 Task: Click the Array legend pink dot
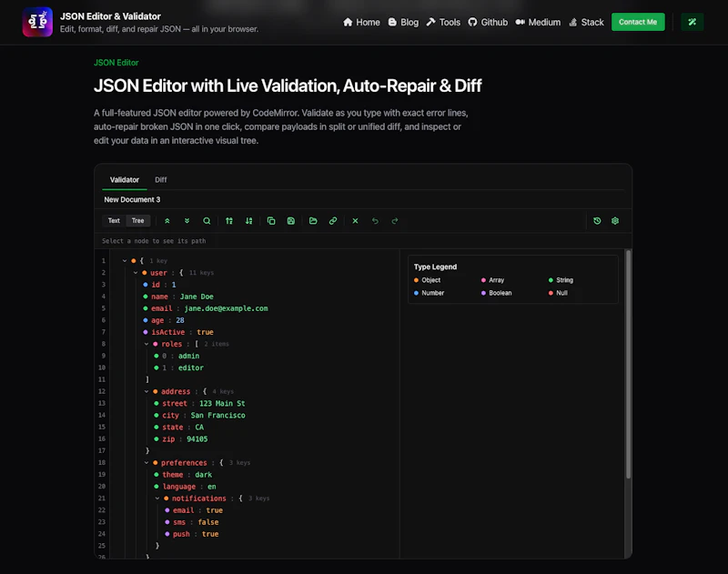coord(483,280)
